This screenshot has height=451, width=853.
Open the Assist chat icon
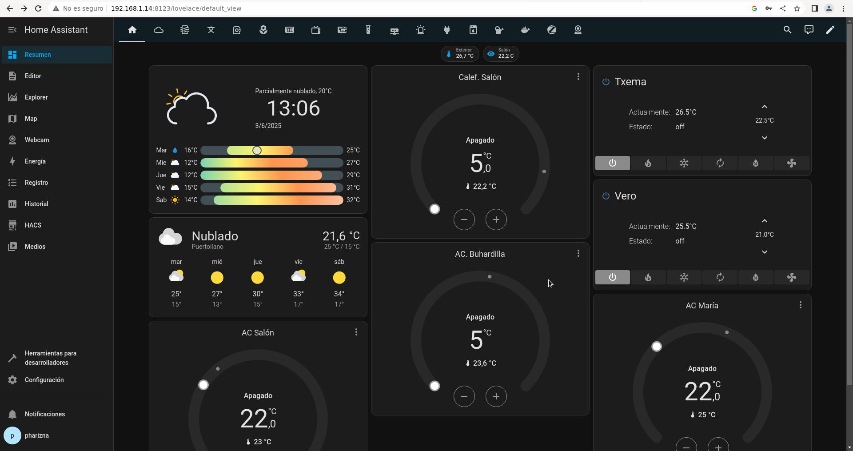click(809, 30)
